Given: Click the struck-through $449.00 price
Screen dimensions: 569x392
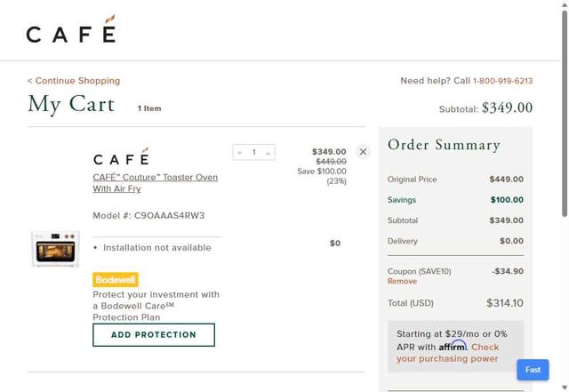Looking at the screenshot, I should tap(331, 162).
